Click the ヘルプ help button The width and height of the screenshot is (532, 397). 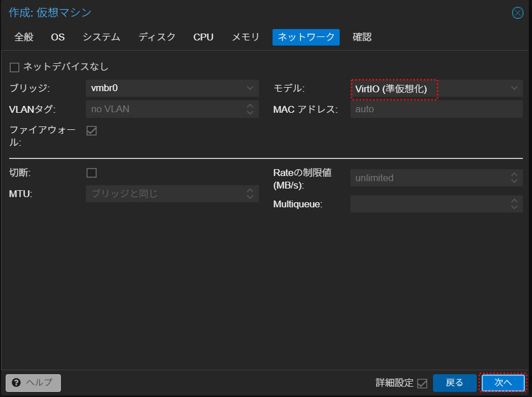click(33, 383)
